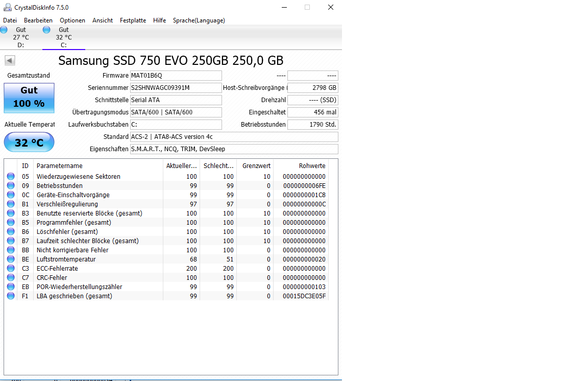The image size is (588, 381).
Task: Click the previous disk arrow button
Action: [x=10, y=60]
